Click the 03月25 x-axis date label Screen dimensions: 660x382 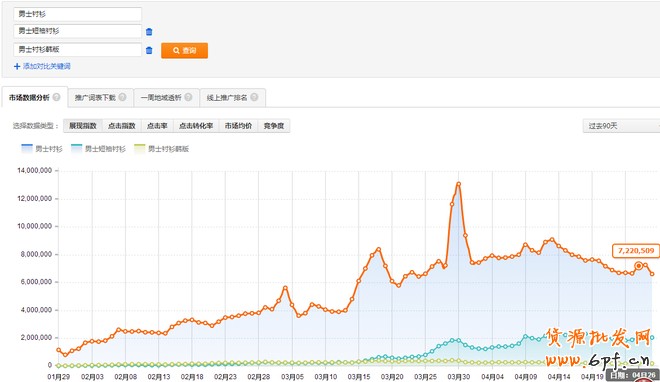point(425,377)
